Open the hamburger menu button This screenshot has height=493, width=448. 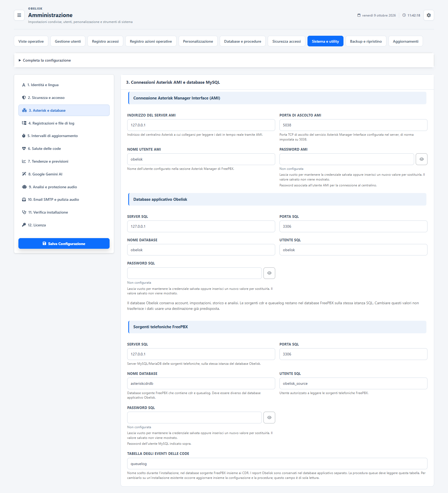click(x=19, y=15)
